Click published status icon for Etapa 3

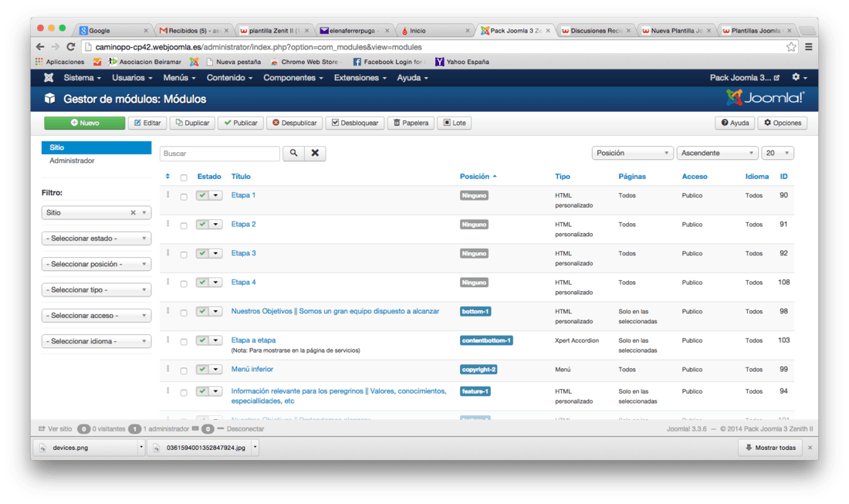click(x=202, y=253)
